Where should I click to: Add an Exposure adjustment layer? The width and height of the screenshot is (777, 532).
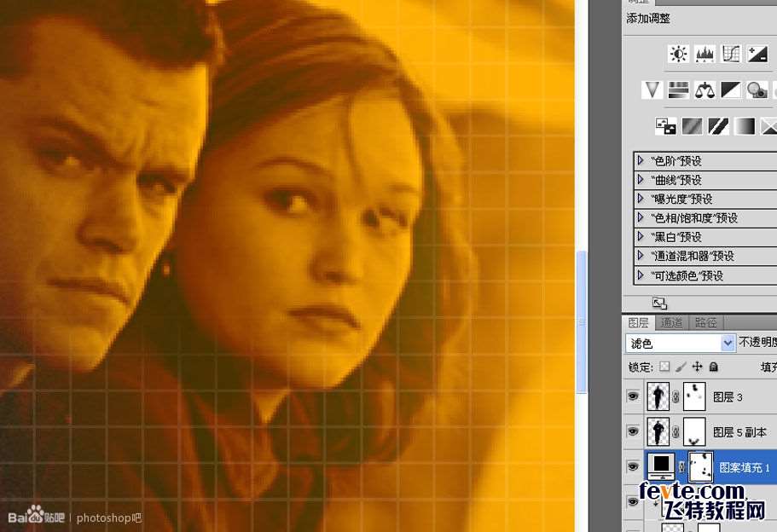click(757, 54)
